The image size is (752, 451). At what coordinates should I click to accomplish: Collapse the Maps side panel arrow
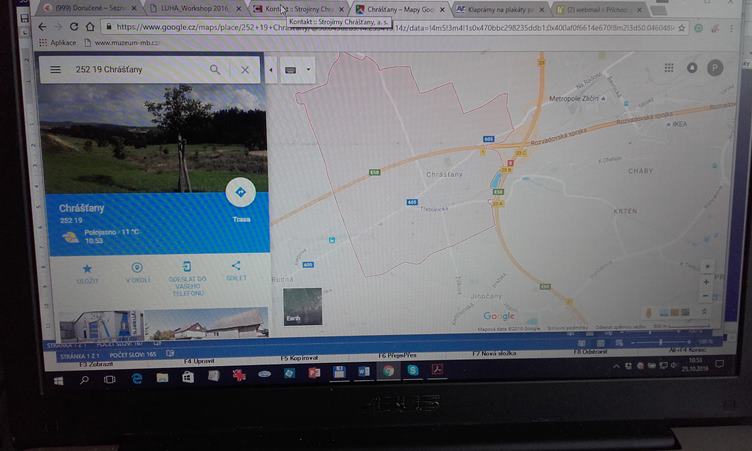270,70
